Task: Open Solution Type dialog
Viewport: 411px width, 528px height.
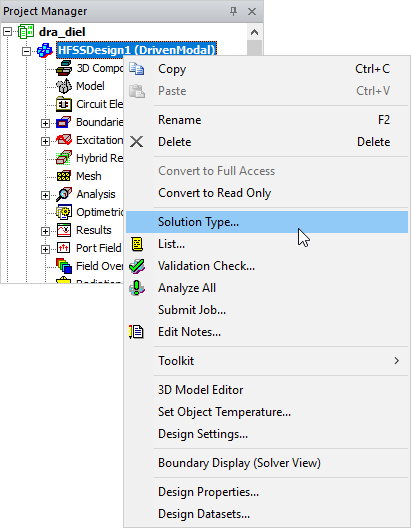Action: [267, 222]
